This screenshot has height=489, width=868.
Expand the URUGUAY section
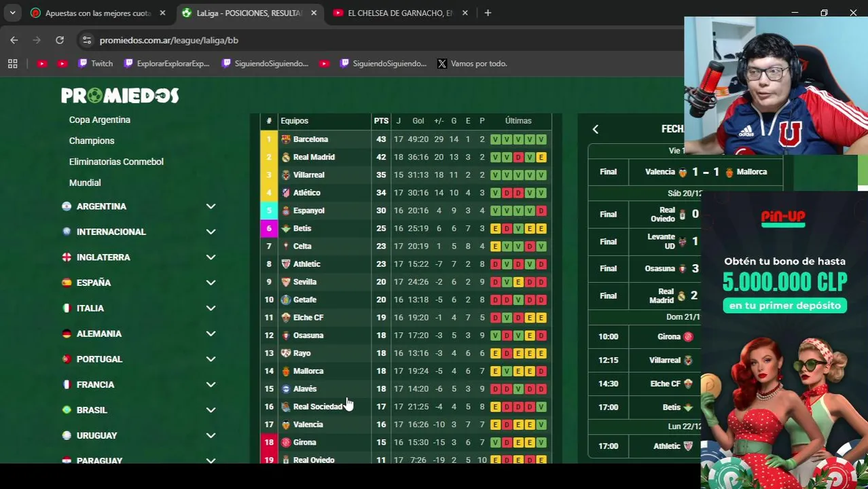139,435
